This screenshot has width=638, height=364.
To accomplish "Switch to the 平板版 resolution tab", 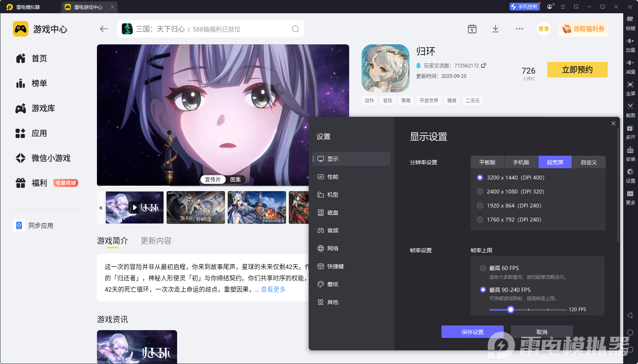I will click(x=487, y=162).
